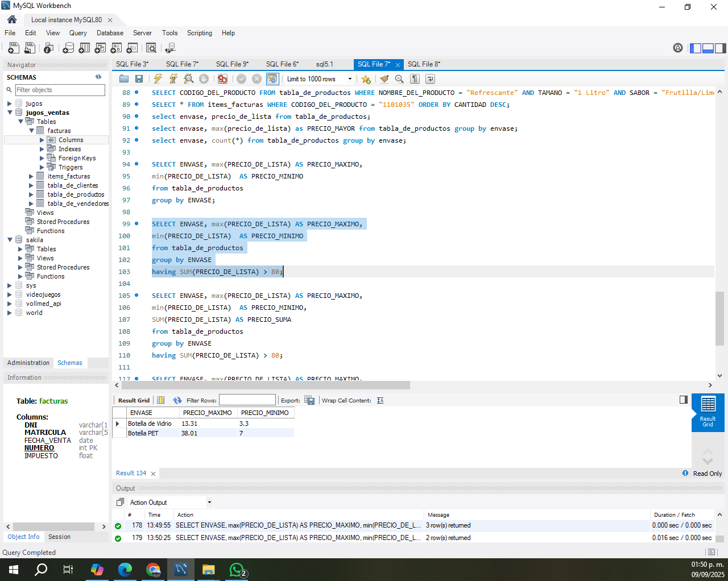Open the Administration tab in Navigator
The width and height of the screenshot is (728, 581).
pos(28,363)
